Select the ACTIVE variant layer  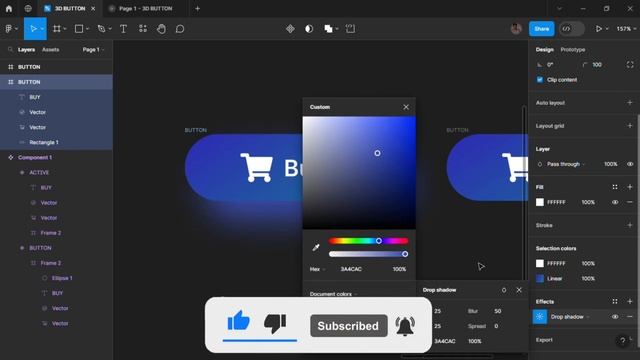[x=39, y=173]
